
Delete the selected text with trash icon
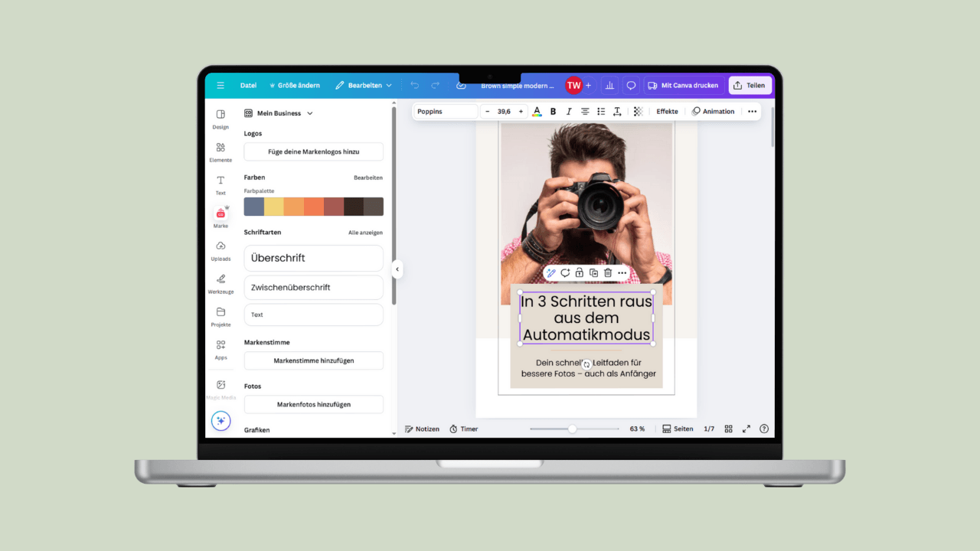(608, 273)
